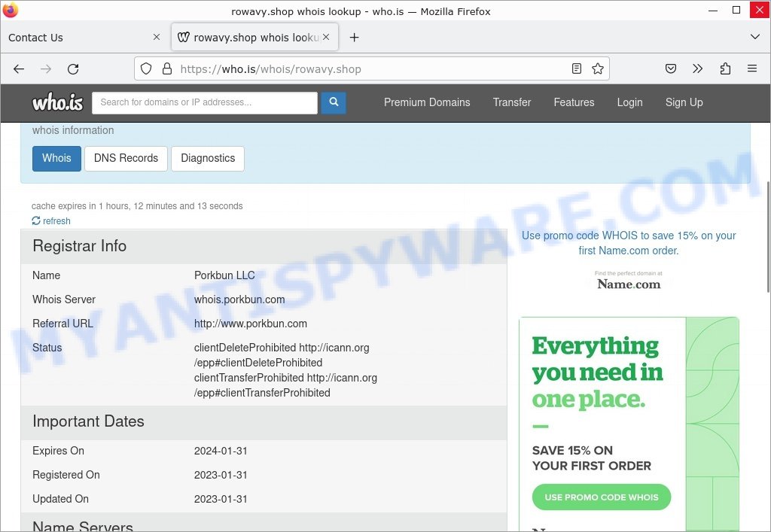Click the Name.com promo code link
Screen dimensions: 771x532
tap(629, 242)
